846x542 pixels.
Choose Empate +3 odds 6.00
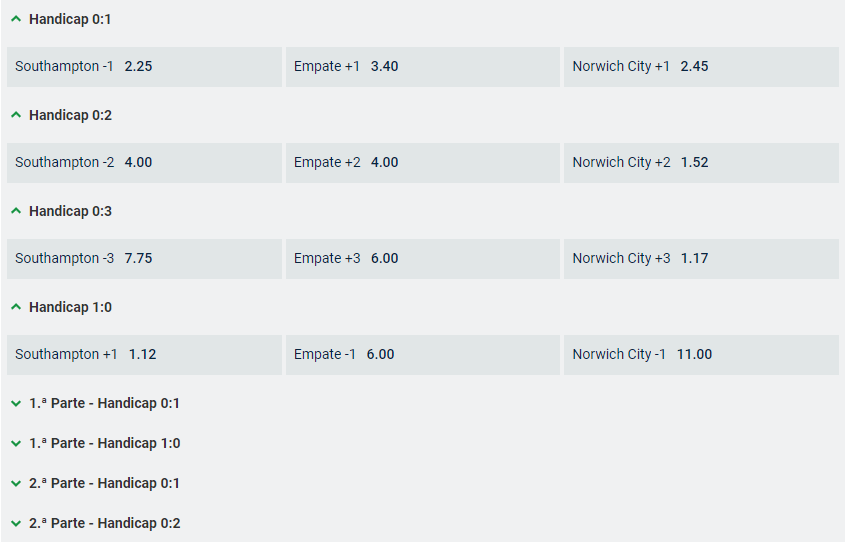coord(422,259)
